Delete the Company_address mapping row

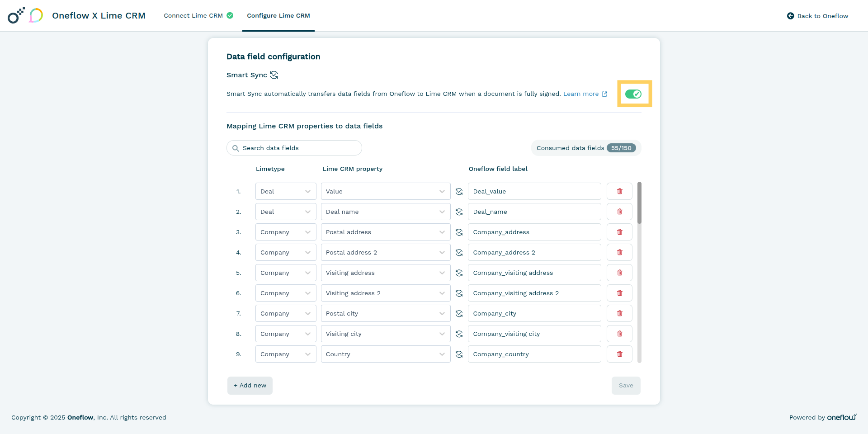pyautogui.click(x=619, y=232)
